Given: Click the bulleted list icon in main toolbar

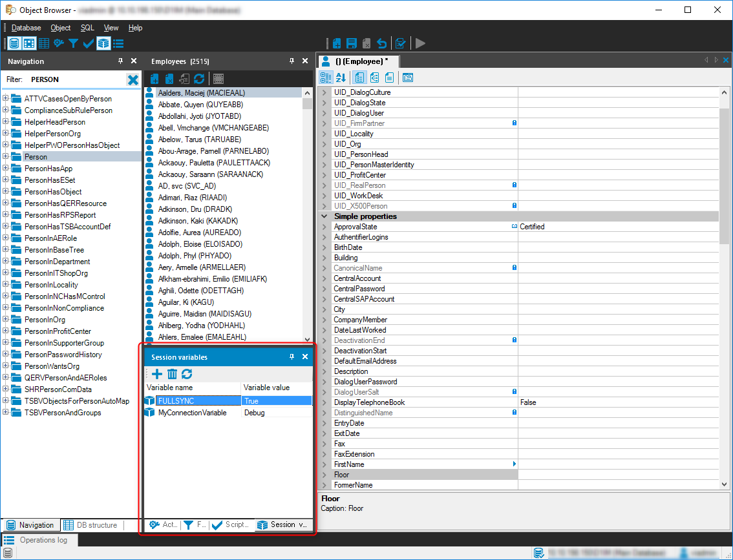Looking at the screenshot, I should click(x=118, y=43).
